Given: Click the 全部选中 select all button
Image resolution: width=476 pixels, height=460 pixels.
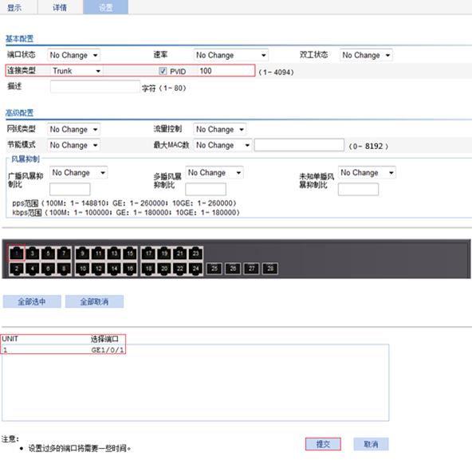Looking at the screenshot, I should [32, 301].
